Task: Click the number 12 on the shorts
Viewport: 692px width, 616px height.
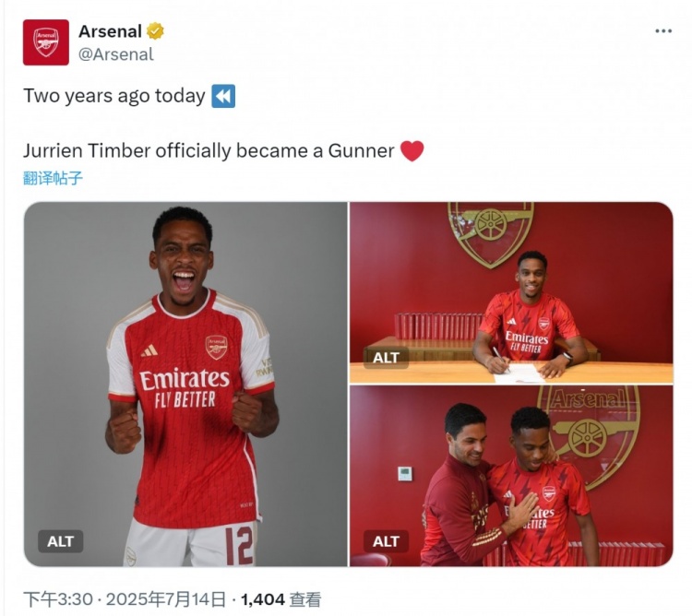Action: point(239,543)
